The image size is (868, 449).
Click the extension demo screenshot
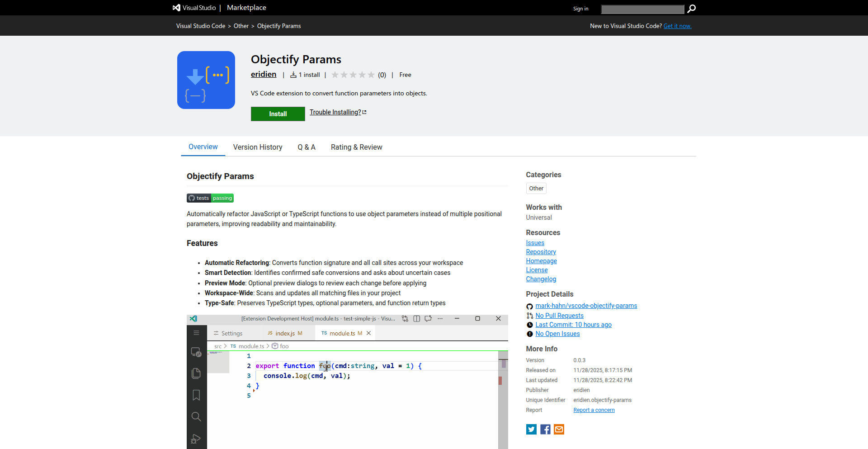[x=347, y=382]
